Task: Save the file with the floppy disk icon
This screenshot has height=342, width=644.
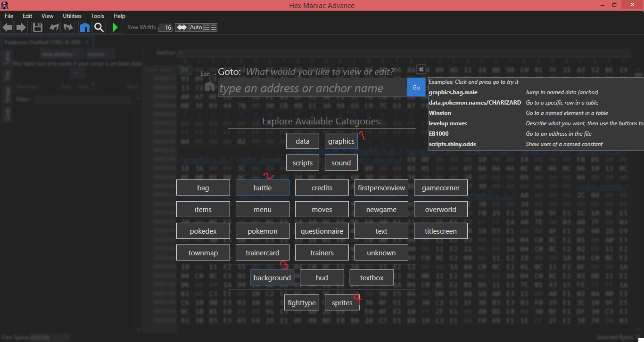Action: point(38,27)
